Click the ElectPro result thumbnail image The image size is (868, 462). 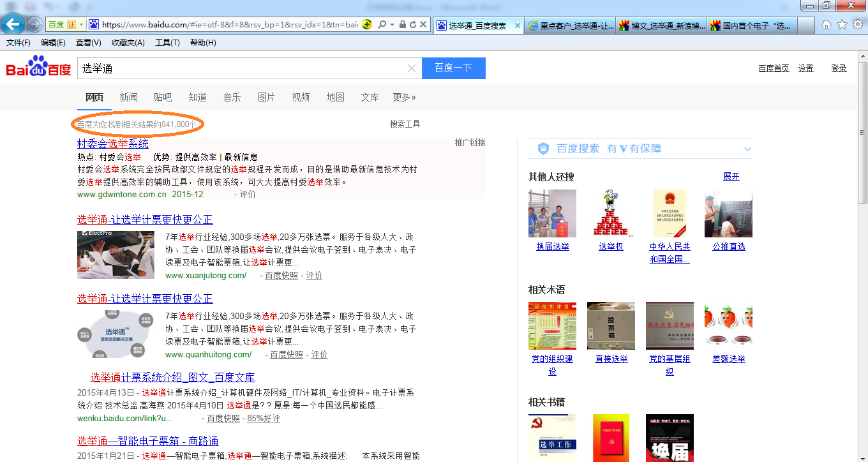click(116, 255)
